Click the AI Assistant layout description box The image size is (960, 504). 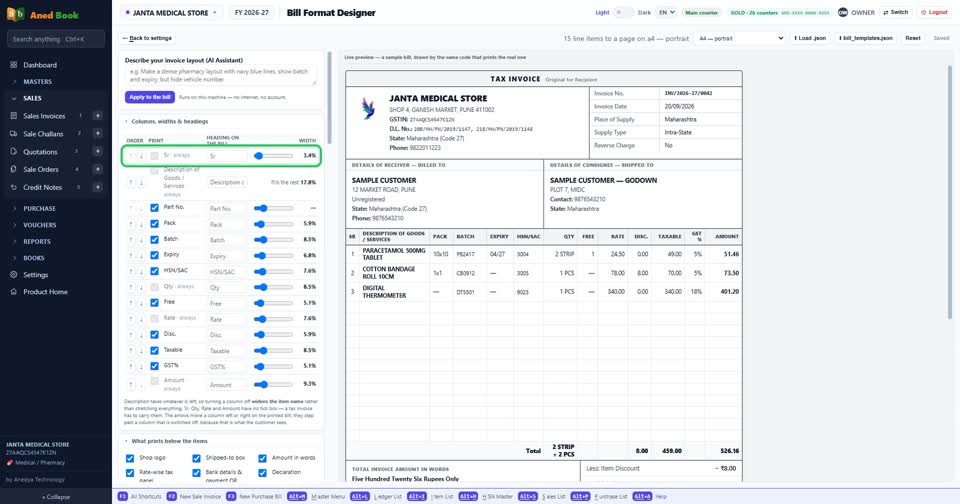click(x=221, y=75)
